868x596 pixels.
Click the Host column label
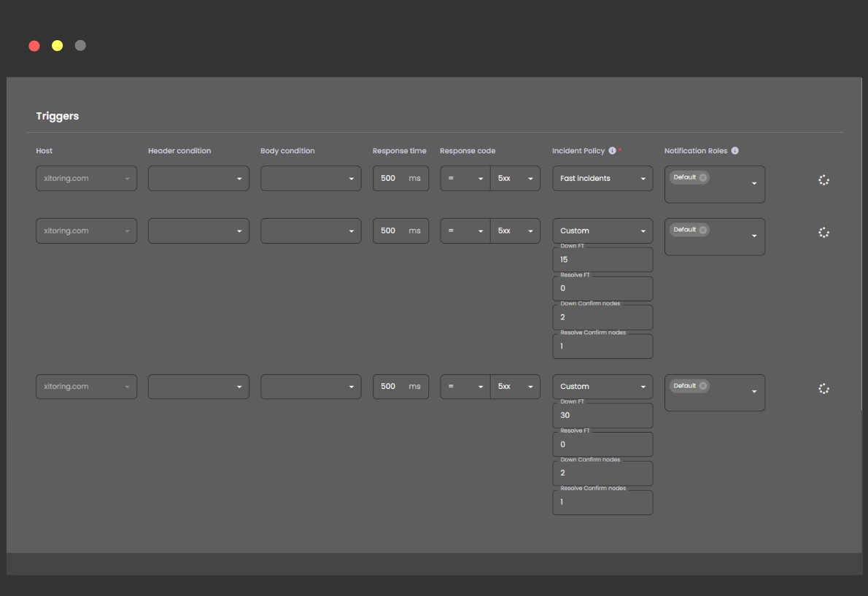[x=44, y=150]
